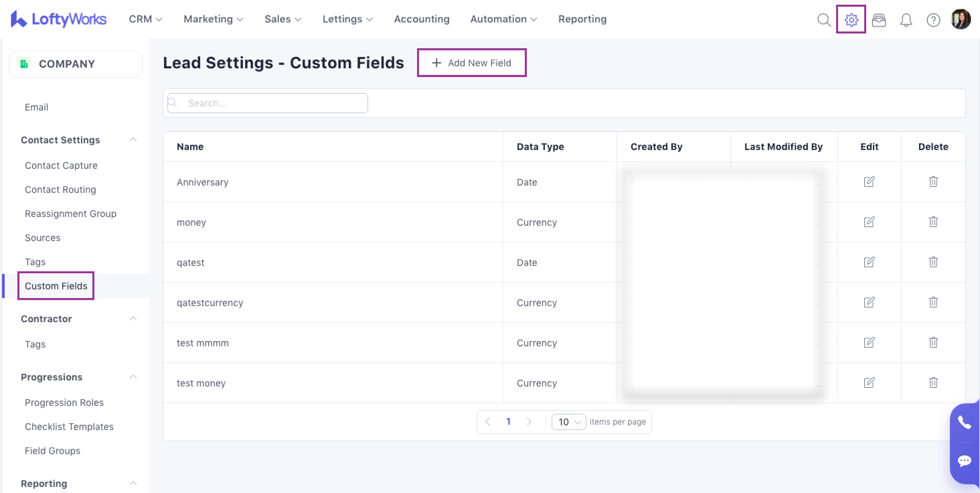Open the Accounting menu item

[421, 19]
